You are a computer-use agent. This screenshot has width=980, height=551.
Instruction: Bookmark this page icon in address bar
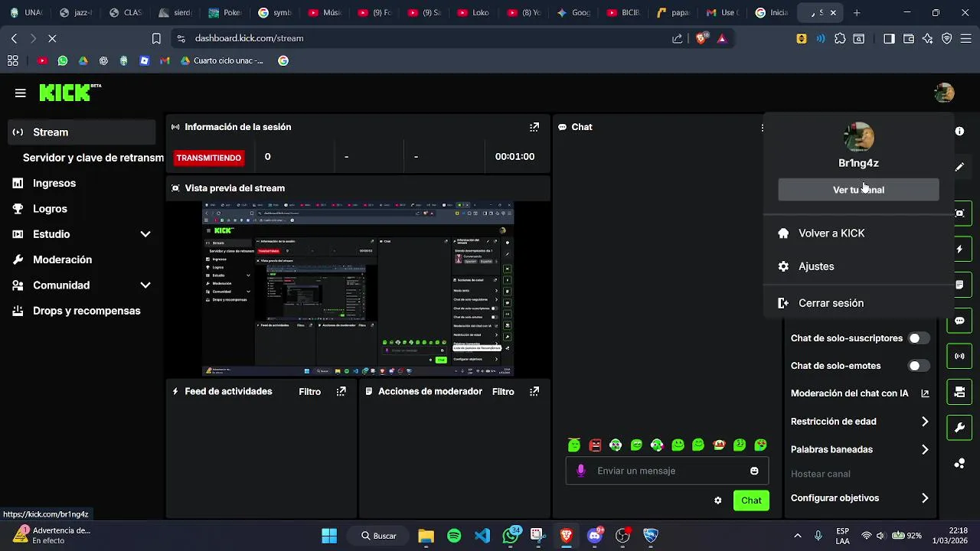(x=156, y=38)
